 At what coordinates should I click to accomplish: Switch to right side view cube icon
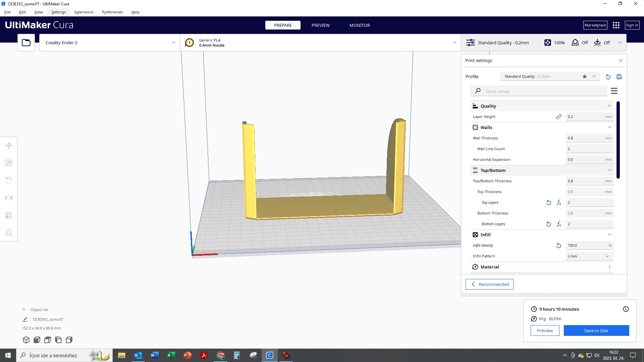69,340
